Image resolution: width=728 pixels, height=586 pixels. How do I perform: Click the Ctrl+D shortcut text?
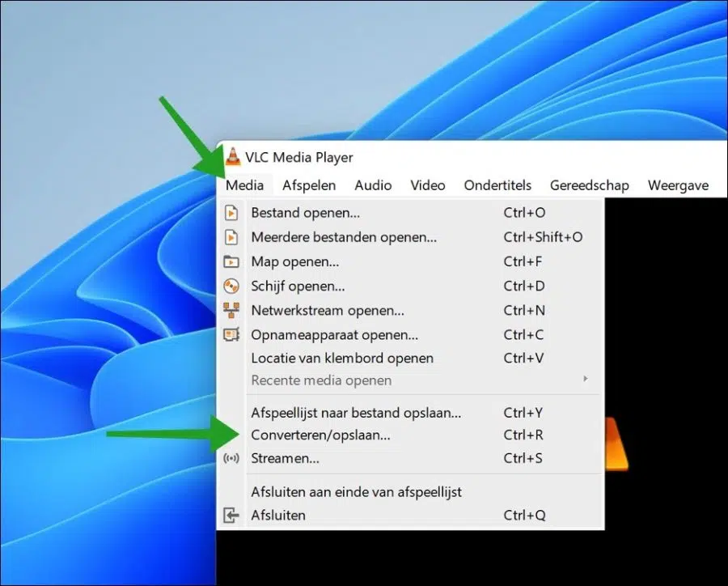(x=524, y=286)
